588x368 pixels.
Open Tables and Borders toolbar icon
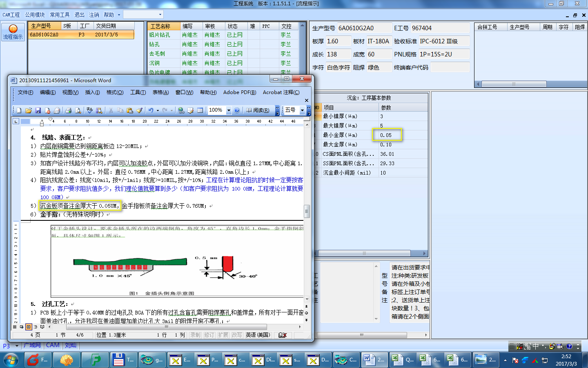[x=190, y=110]
